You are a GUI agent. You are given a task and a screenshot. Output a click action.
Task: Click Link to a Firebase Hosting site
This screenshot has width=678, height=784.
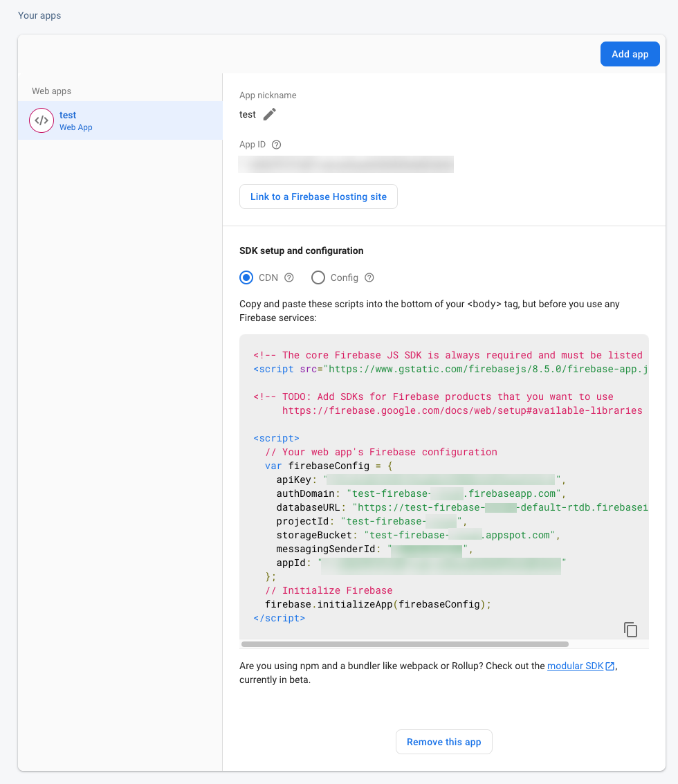click(x=318, y=197)
